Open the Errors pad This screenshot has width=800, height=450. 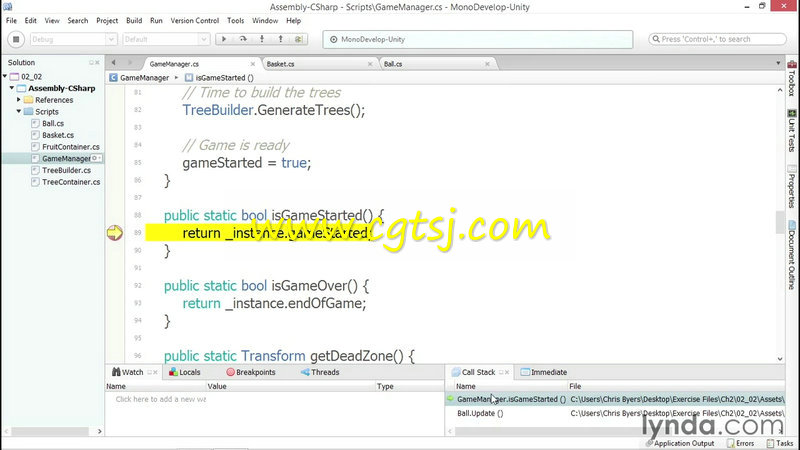tap(741, 443)
